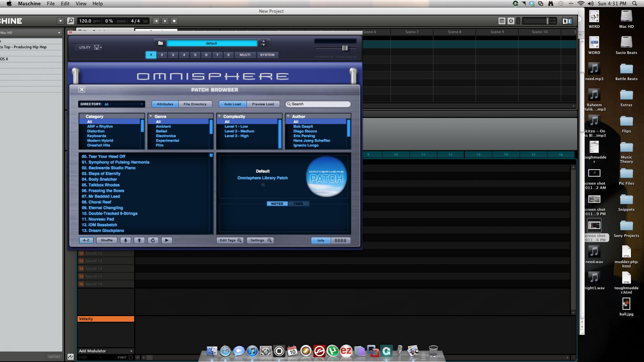Click the folder icon beside the default patch name
The width and height of the screenshot is (644, 362).
160,43
